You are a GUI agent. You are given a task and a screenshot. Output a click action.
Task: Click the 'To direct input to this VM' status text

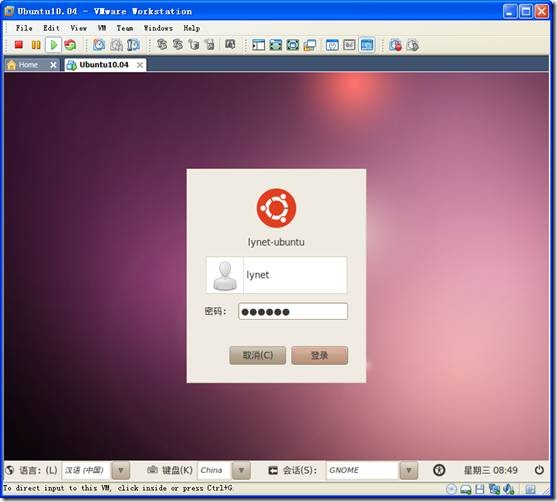118,488
